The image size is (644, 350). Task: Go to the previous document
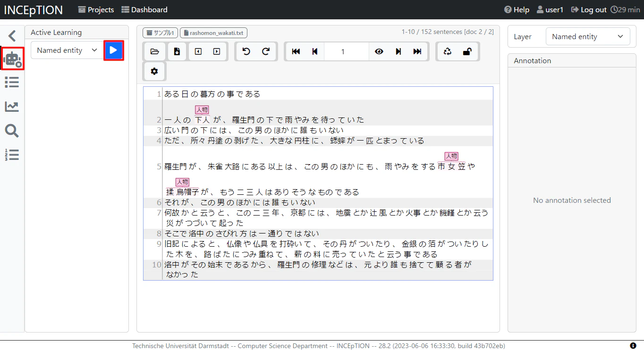coord(198,52)
